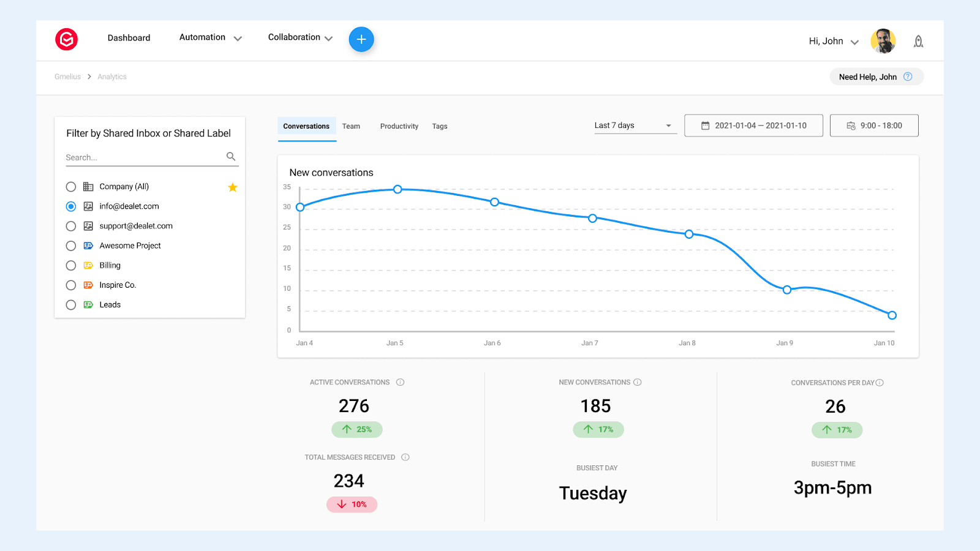980x551 pixels.
Task: Open the blue plus compose button
Action: click(361, 39)
